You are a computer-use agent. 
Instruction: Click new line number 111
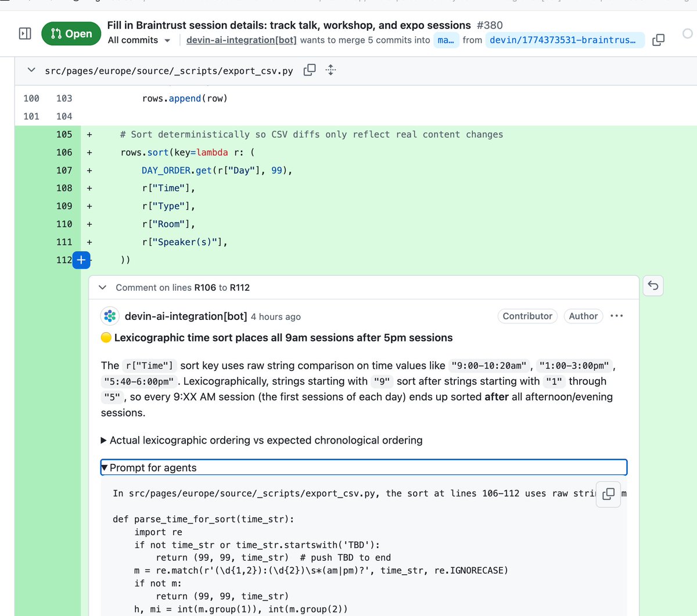(x=64, y=242)
